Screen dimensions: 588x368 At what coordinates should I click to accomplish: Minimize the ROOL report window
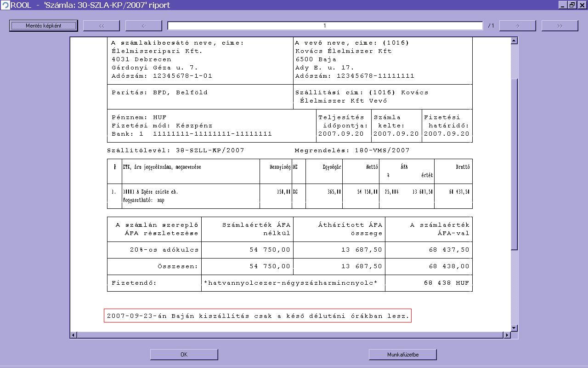[563, 5]
